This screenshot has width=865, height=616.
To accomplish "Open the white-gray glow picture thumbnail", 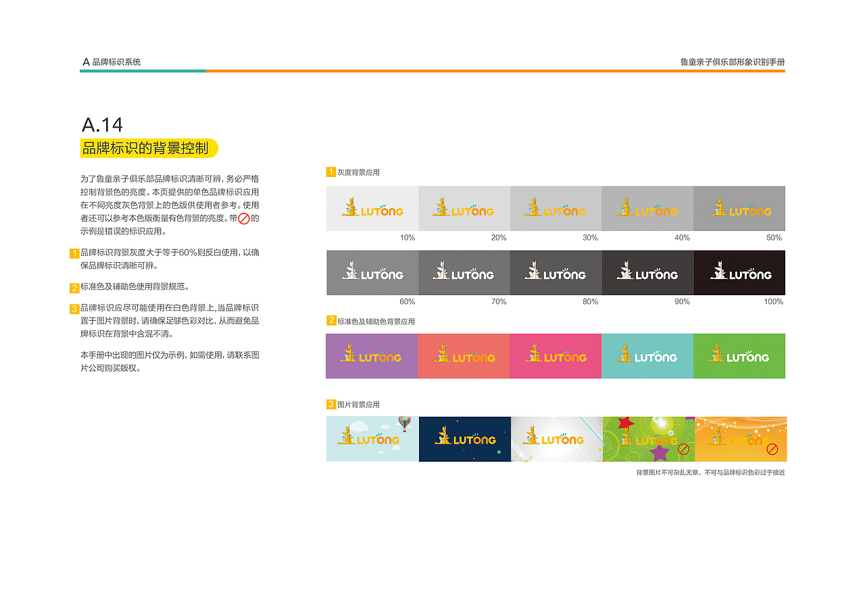I will [557, 439].
